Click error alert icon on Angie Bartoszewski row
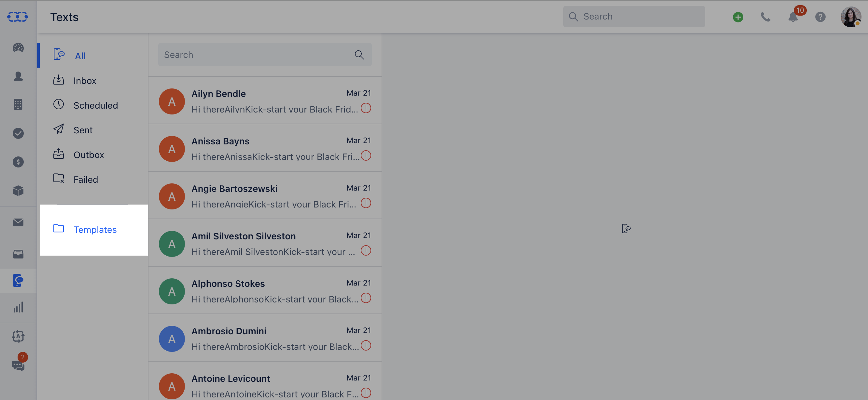868x400 pixels. tap(366, 203)
